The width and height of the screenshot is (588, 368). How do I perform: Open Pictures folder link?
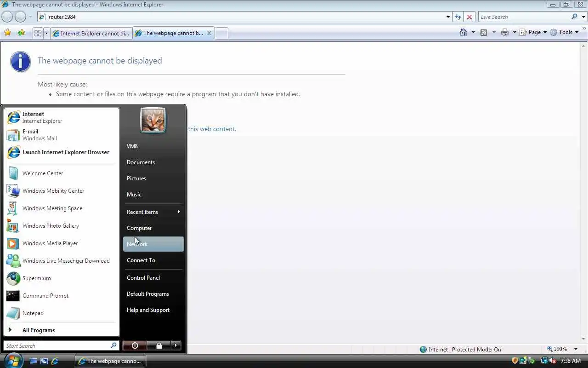pyautogui.click(x=153, y=178)
